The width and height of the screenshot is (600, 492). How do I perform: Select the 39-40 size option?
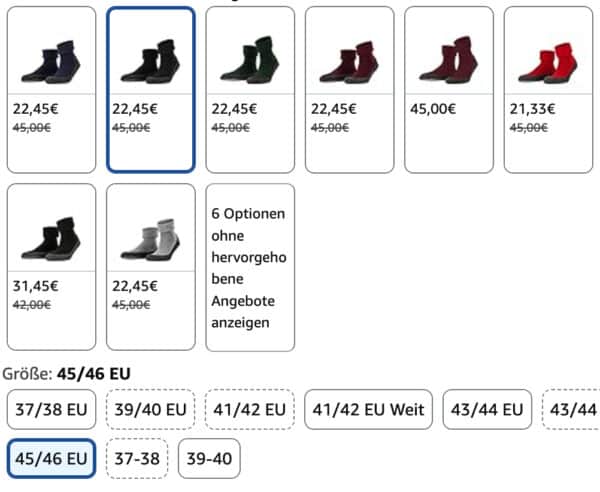[x=209, y=459]
